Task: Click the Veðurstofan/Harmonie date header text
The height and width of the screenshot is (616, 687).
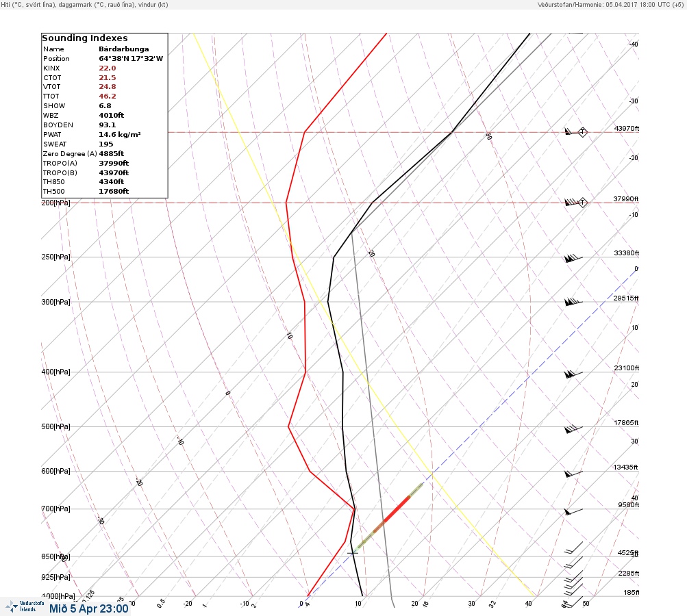Action: click(610, 4)
